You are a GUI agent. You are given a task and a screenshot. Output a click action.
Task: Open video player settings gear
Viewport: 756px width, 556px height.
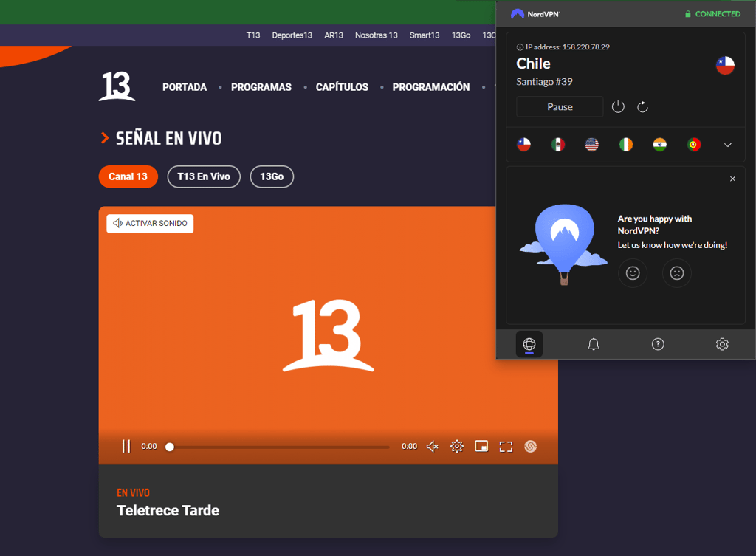pyautogui.click(x=457, y=447)
